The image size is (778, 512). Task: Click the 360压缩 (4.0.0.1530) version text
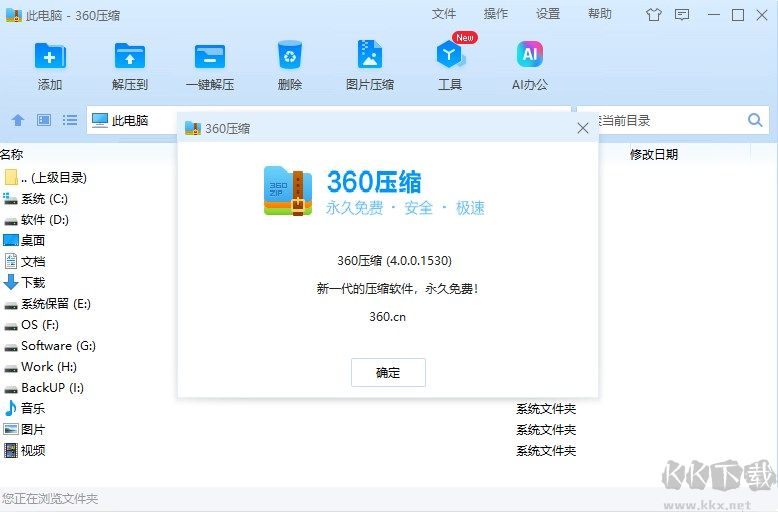[x=394, y=260]
